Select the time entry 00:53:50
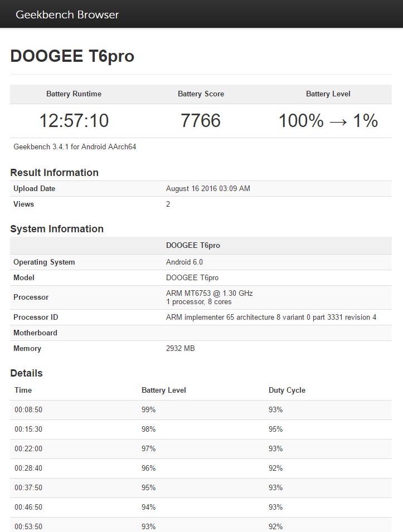The height and width of the screenshot is (532, 403). [x=28, y=526]
